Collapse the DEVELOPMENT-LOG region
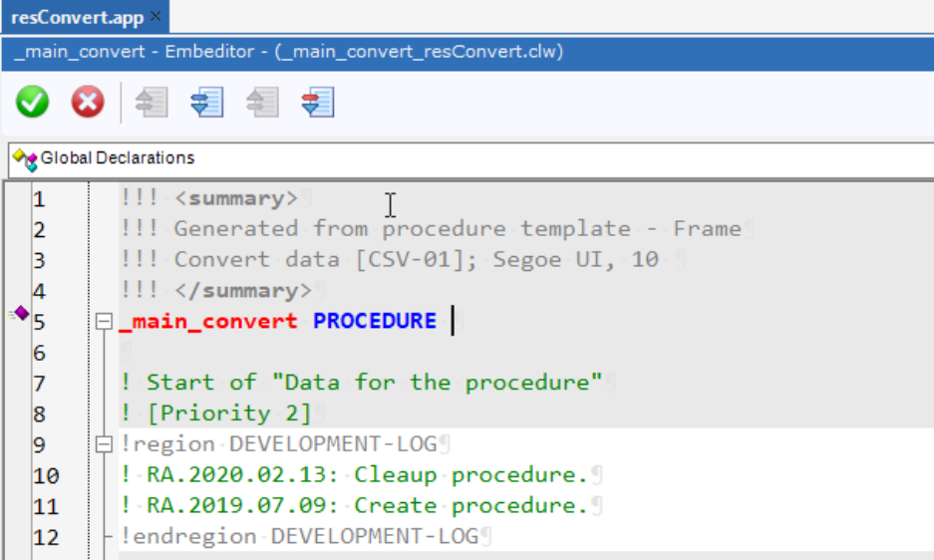This screenshot has height=560, width=934. pyautogui.click(x=104, y=444)
